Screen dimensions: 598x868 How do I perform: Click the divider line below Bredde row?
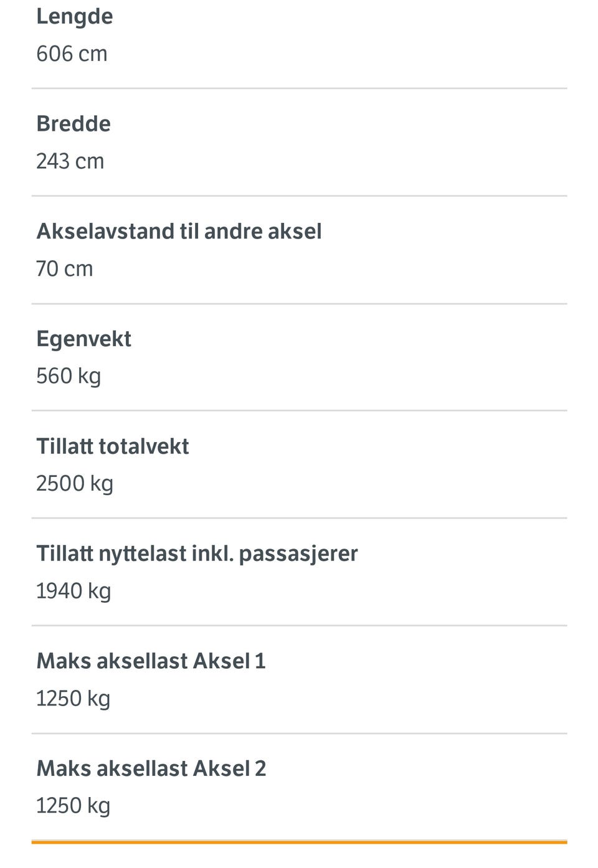[299, 196]
